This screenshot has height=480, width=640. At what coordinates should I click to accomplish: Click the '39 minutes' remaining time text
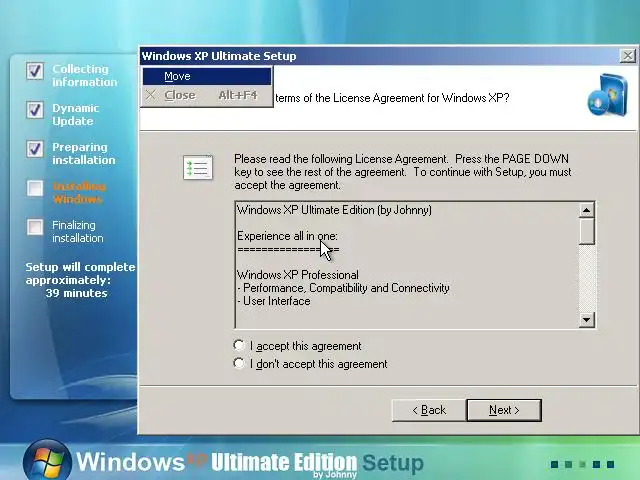pos(76,293)
